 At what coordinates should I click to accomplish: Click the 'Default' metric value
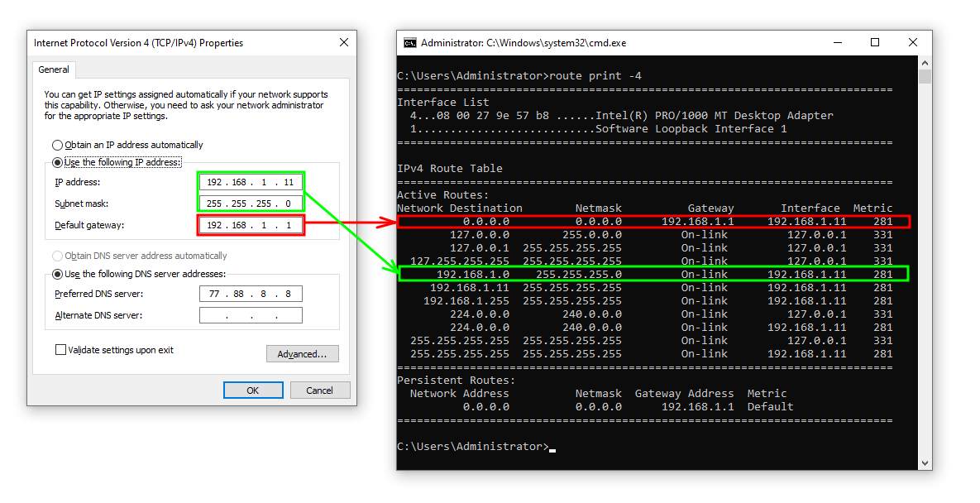coord(770,407)
